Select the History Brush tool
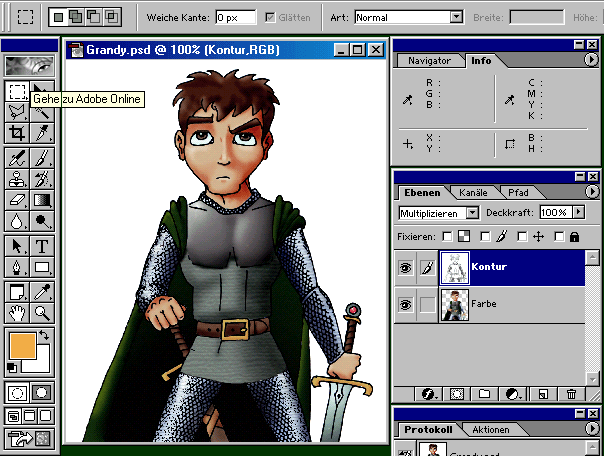Viewport: 604px width, 456px height. (42, 179)
